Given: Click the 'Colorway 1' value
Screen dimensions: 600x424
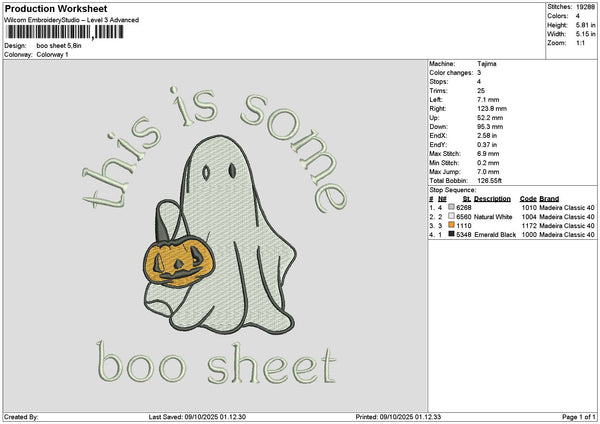Looking at the screenshot, I should 52,54.
